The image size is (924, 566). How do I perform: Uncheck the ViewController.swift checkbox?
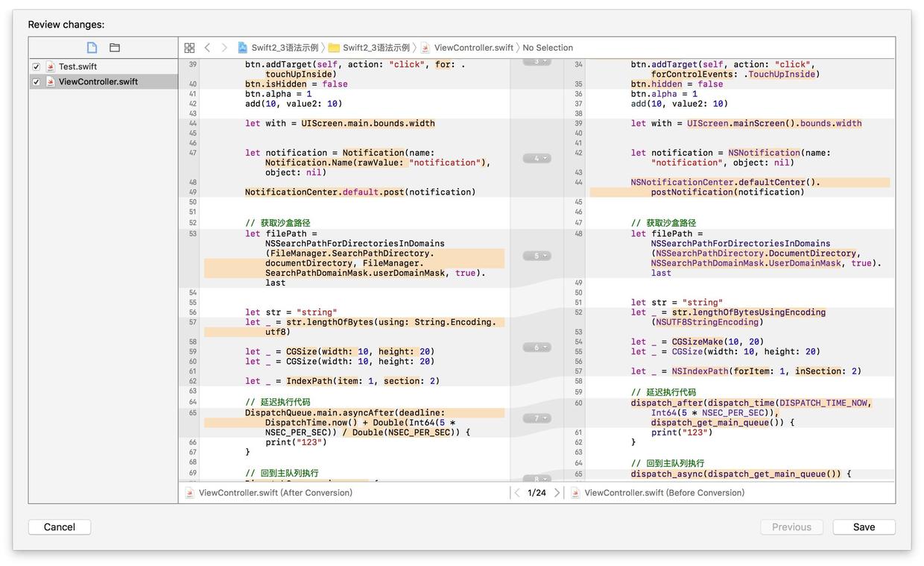pos(36,82)
